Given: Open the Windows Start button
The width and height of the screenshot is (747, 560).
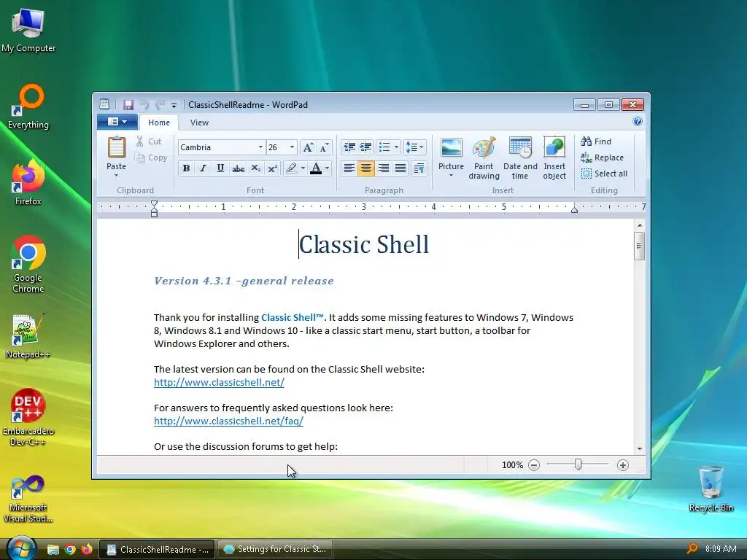Looking at the screenshot, I should (21, 548).
